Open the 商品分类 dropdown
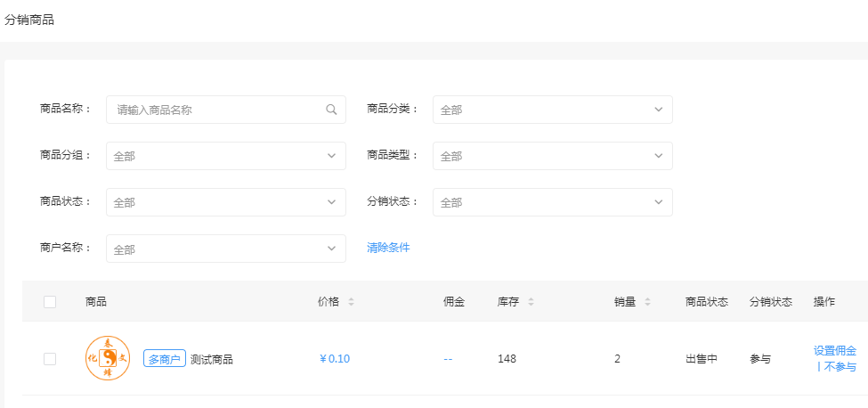Screen dimensions: 868x408 (552, 110)
